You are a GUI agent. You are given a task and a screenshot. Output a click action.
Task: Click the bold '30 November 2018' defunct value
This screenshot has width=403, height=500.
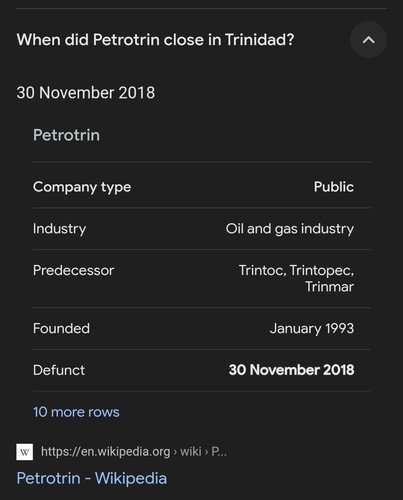tap(291, 370)
